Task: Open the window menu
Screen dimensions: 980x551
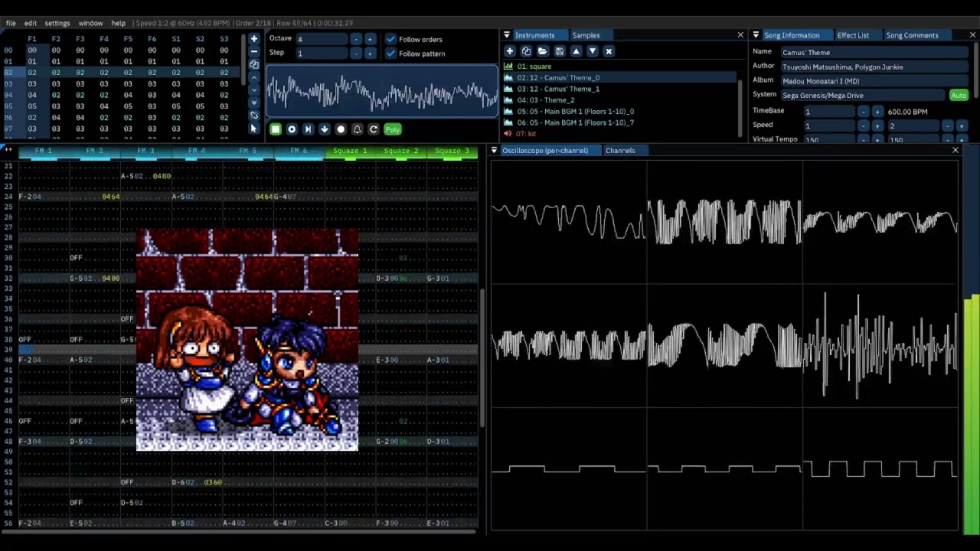Action: point(90,23)
